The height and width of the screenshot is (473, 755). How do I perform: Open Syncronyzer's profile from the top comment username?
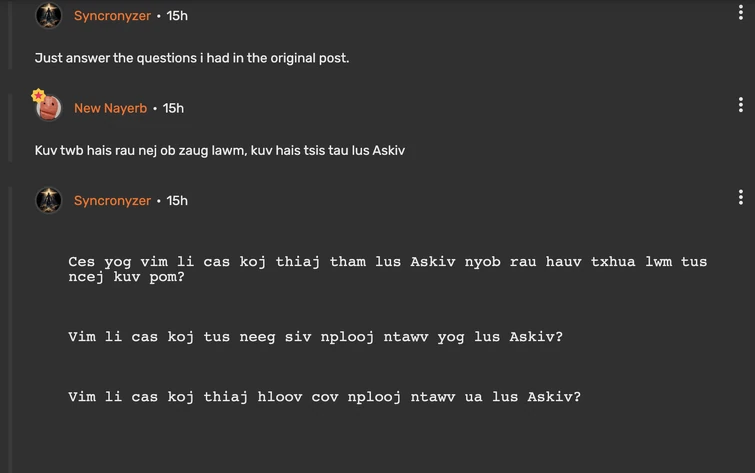coord(112,16)
